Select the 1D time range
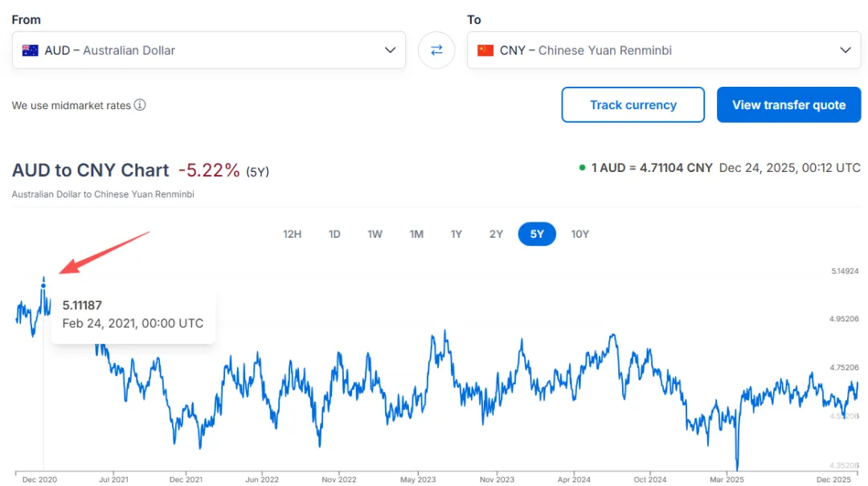The image size is (868, 486). point(334,234)
